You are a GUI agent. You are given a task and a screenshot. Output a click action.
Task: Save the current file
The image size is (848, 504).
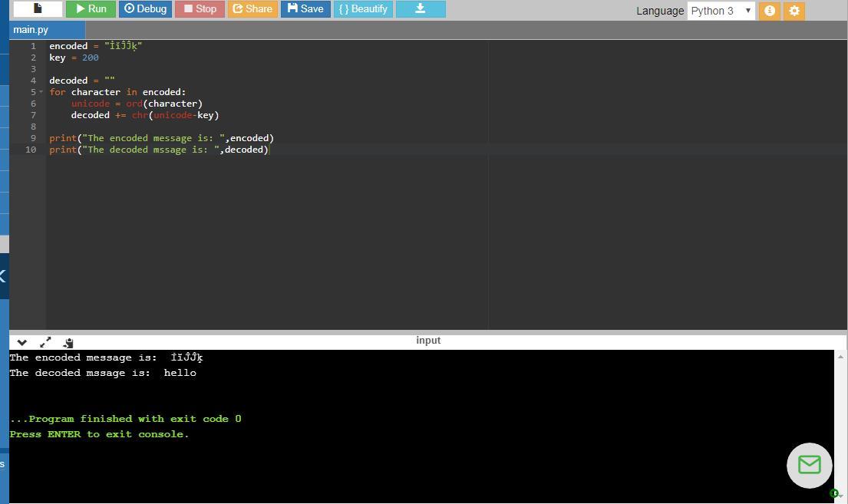pyautogui.click(x=305, y=9)
